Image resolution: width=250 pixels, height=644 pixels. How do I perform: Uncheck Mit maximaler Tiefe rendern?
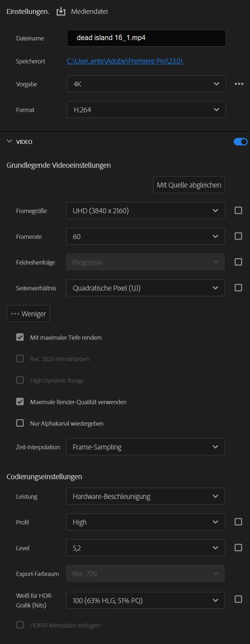click(20, 337)
